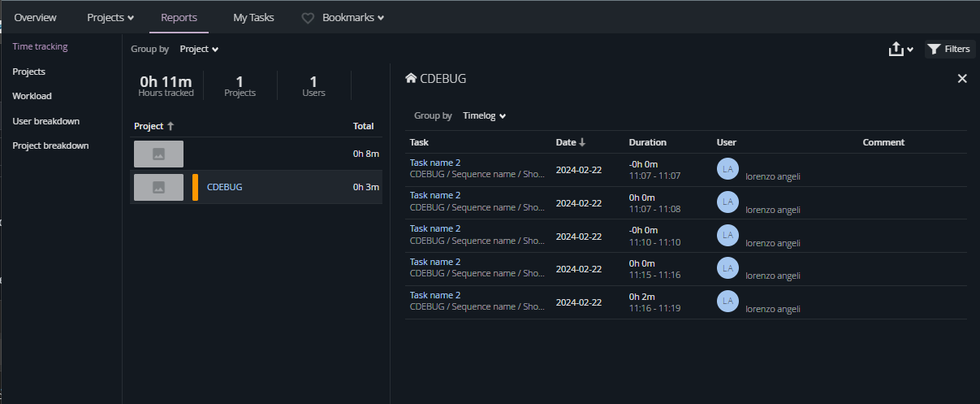Screen dimensions: 980x404
Task: Close the CDEBUG detail panel
Action: [x=962, y=79]
